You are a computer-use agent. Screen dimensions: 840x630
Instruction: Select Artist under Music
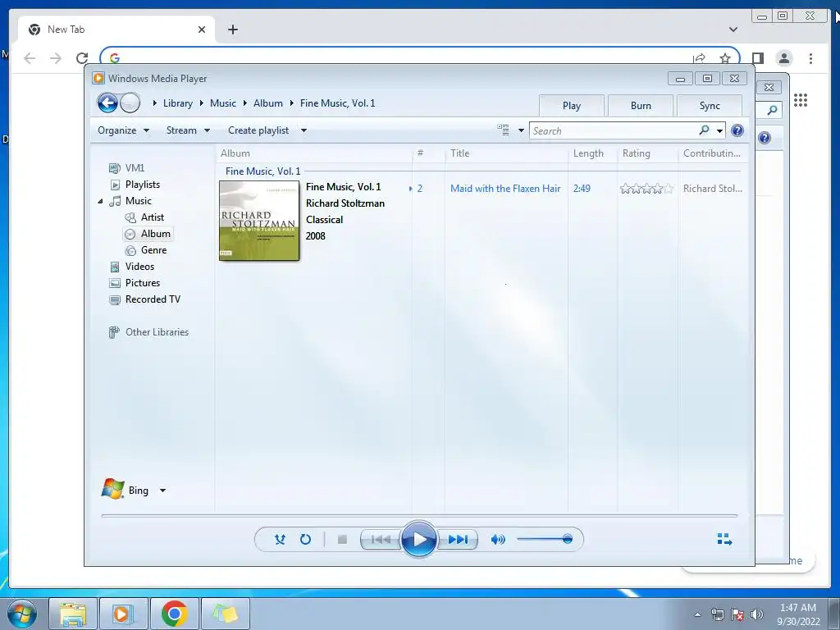[152, 217]
